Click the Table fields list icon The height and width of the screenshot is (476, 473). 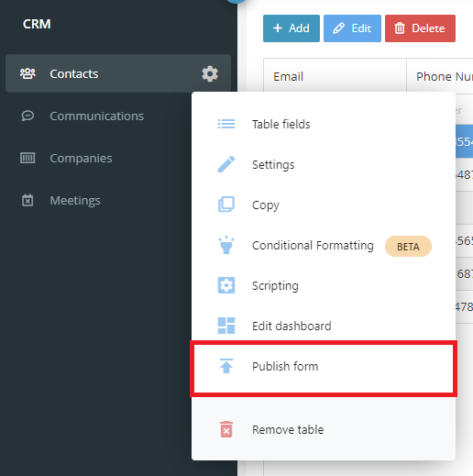coord(226,124)
